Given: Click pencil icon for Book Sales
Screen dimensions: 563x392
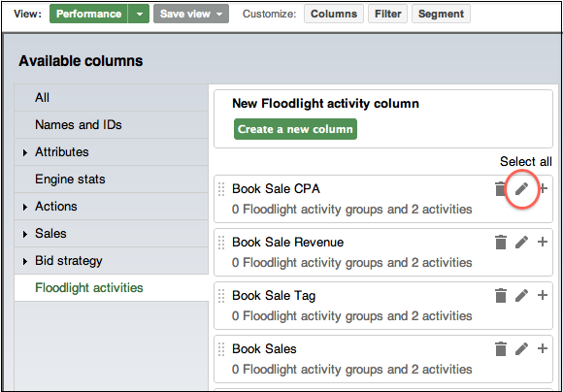Looking at the screenshot, I should (x=521, y=348).
